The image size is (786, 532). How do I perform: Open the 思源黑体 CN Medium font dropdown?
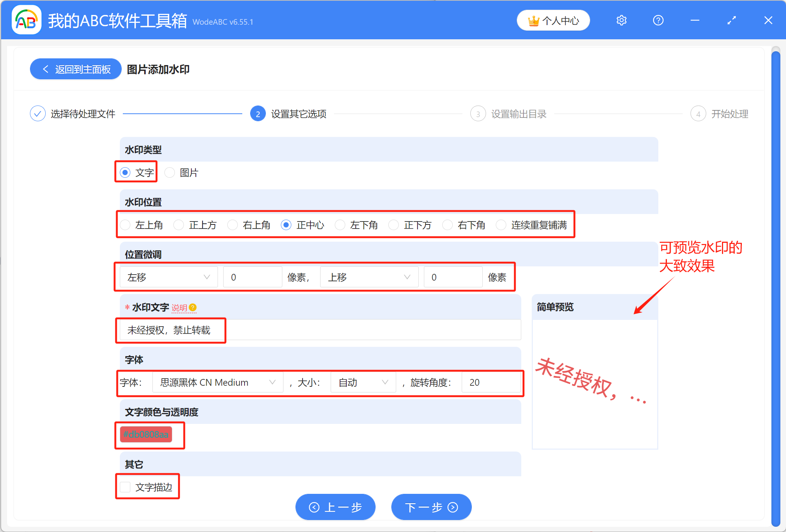pyautogui.click(x=218, y=382)
